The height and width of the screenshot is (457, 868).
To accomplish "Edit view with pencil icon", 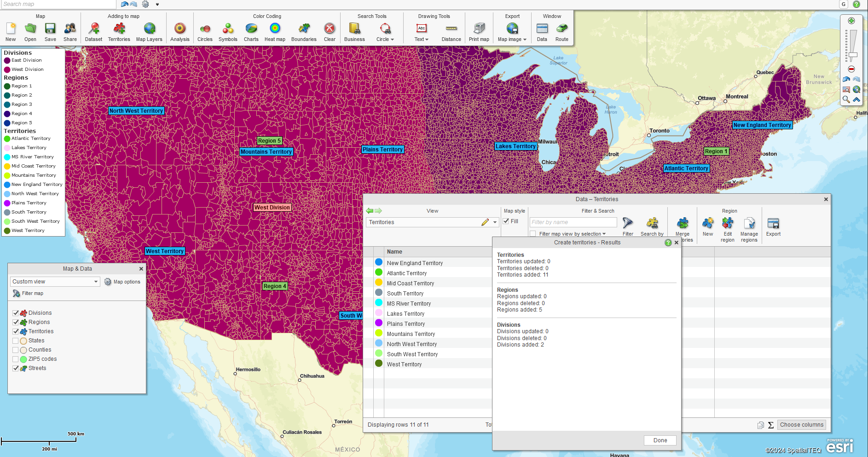I will click(x=485, y=222).
